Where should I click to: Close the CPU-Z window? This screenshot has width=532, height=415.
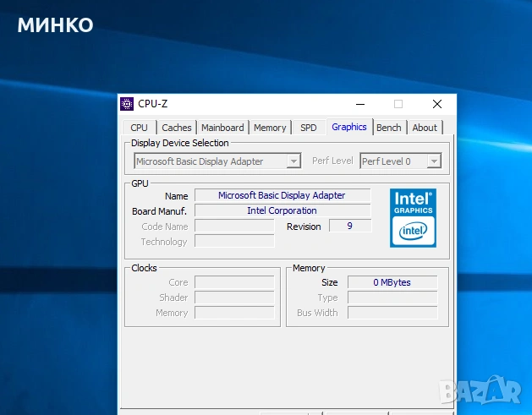point(436,104)
